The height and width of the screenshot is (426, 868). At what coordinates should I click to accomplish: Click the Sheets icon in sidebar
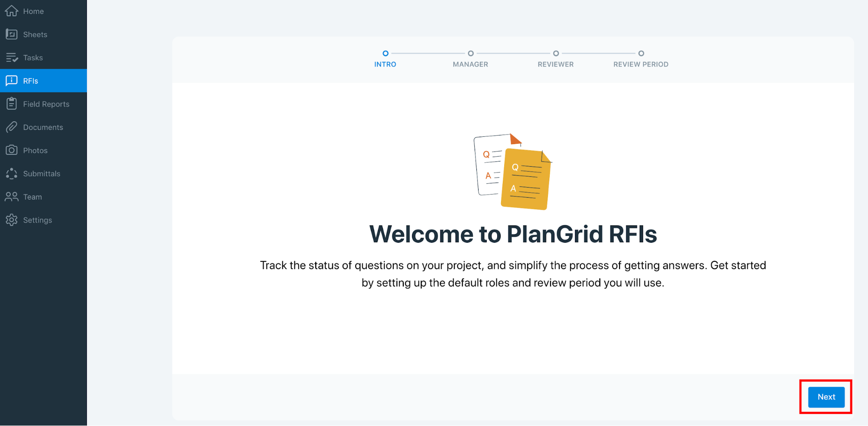pos(12,34)
